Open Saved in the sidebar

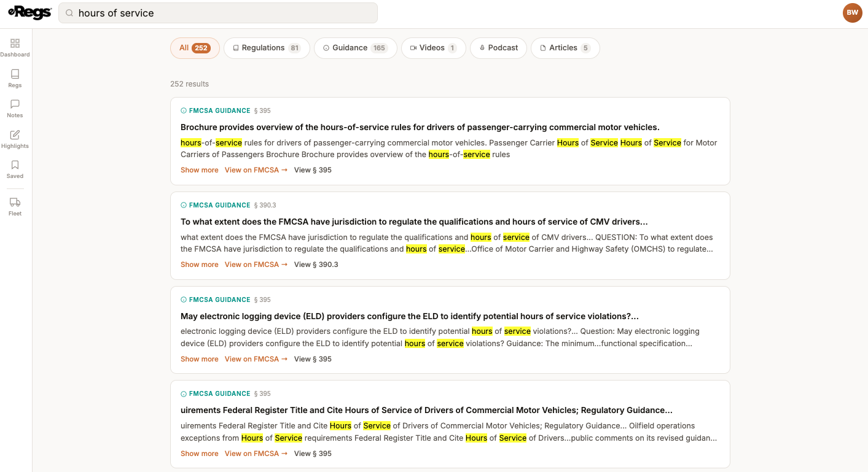click(15, 169)
